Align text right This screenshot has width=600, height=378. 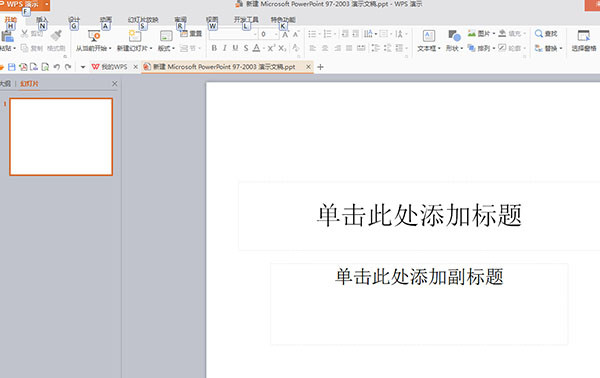tap(337, 48)
